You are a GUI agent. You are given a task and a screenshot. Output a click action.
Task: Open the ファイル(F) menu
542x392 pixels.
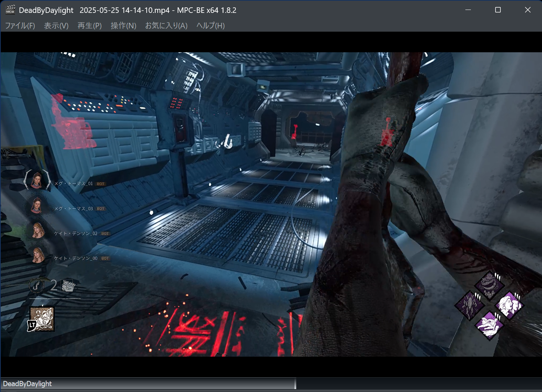tap(20, 26)
